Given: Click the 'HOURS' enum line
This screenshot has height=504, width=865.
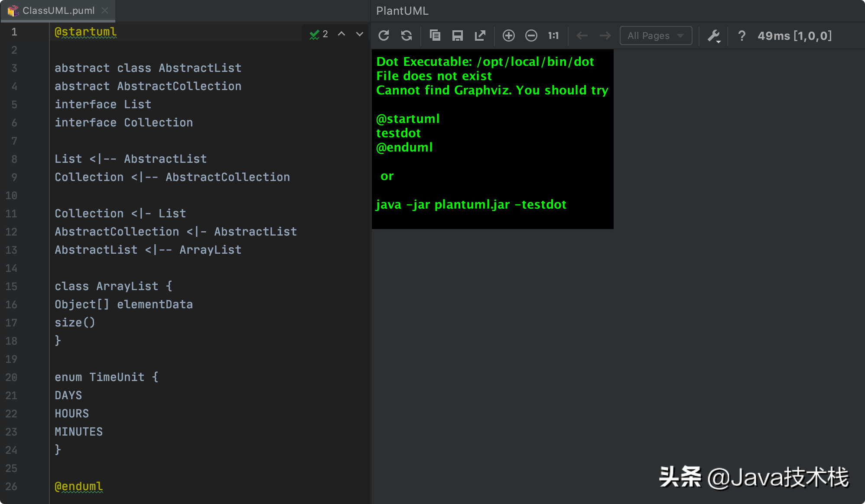Looking at the screenshot, I should click(x=72, y=414).
